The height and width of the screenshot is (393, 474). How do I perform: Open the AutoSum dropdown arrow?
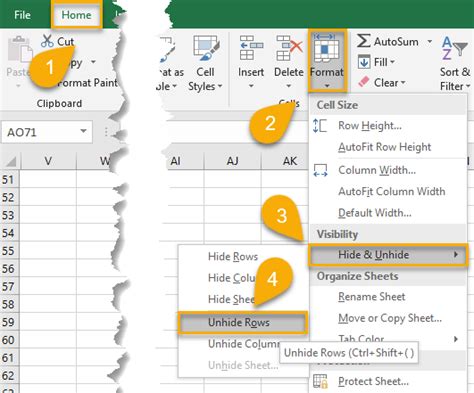click(x=430, y=42)
